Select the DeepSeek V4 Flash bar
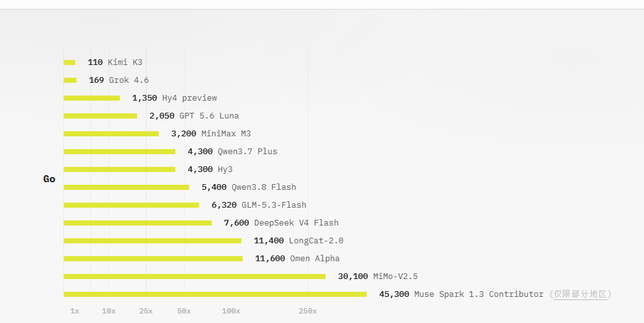 tap(138, 223)
